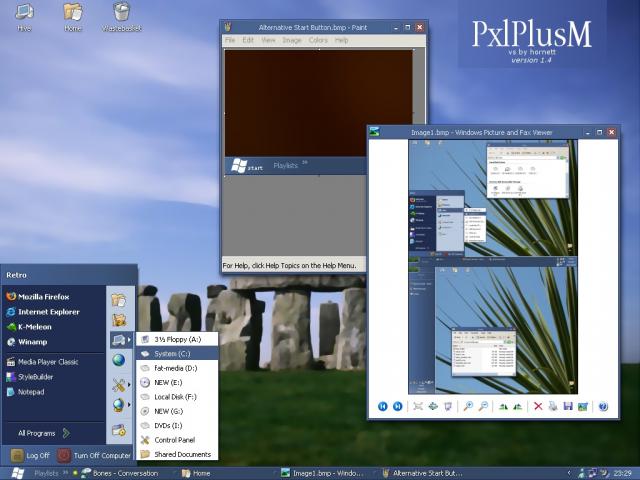Viewport: 640px width, 480px height.
Task: Select System (C:) from drives submenu
Action: pyautogui.click(x=172, y=353)
